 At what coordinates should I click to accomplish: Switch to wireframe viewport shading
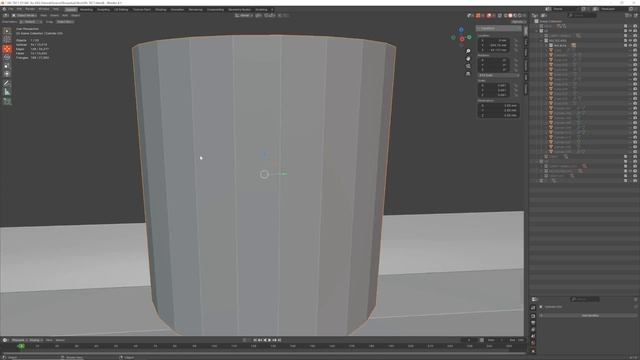click(x=505, y=16)
